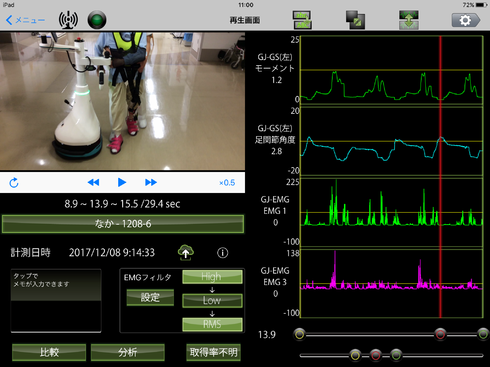The height and width of the screenshot is (367, 490).
Task: Go back to the メニュー screen
Action: pyautogui.click(x=25, y=20)
